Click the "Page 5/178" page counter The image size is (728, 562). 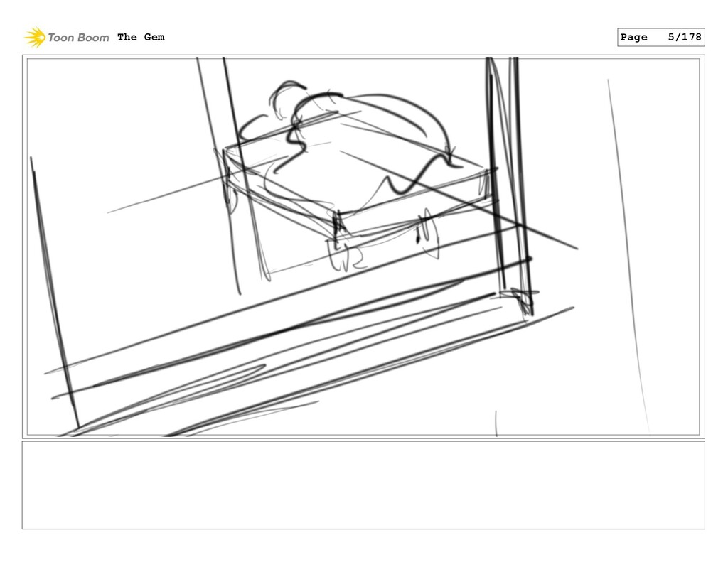tap(660, 37)
